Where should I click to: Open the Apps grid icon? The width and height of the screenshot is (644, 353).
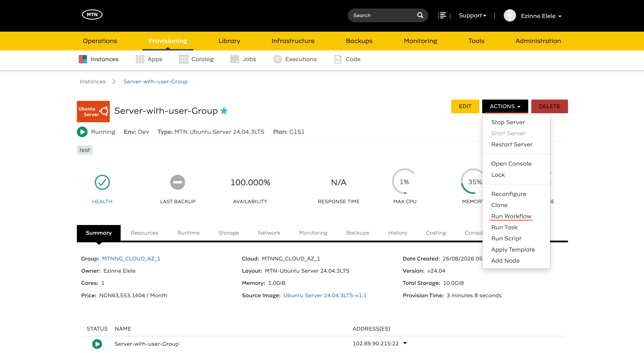pos(140,59)
